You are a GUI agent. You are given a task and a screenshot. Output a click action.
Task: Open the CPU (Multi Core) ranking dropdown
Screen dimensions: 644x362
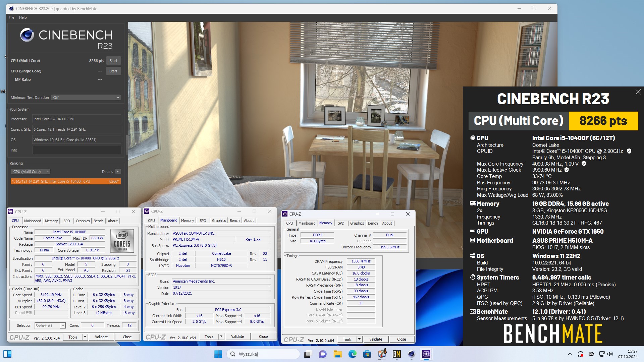pos(31,172)
